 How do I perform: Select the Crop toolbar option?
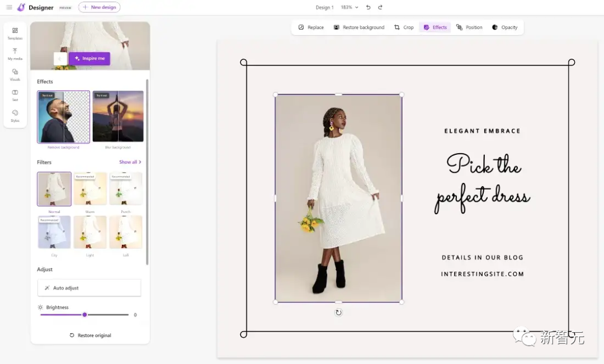(404, 27)
